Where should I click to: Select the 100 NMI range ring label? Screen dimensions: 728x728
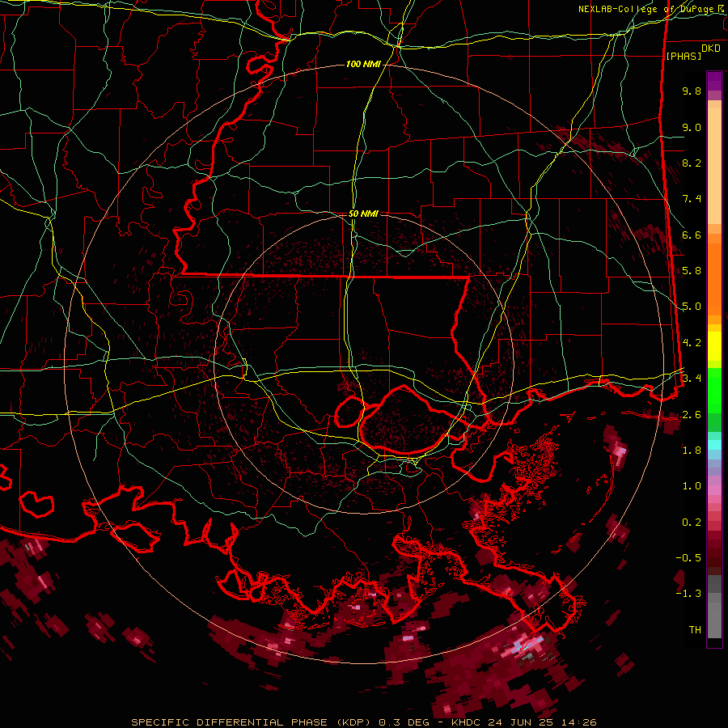coord(363,64)
